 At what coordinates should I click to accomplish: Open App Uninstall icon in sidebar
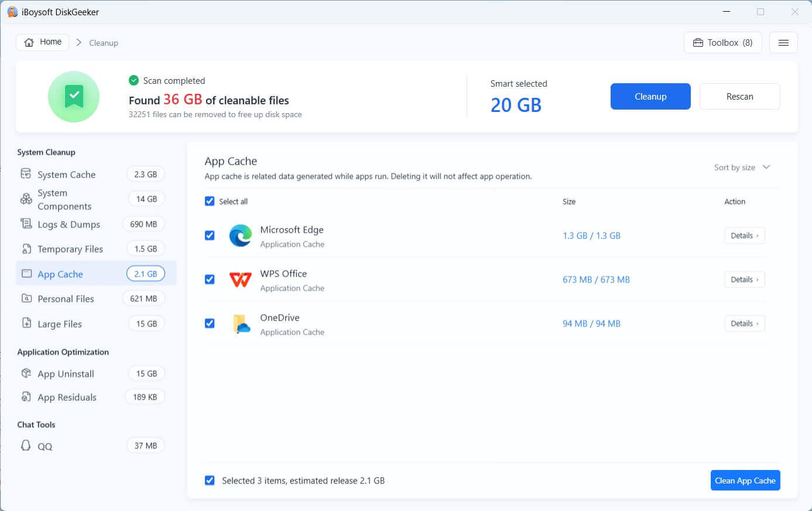click(x=26, y=373)
